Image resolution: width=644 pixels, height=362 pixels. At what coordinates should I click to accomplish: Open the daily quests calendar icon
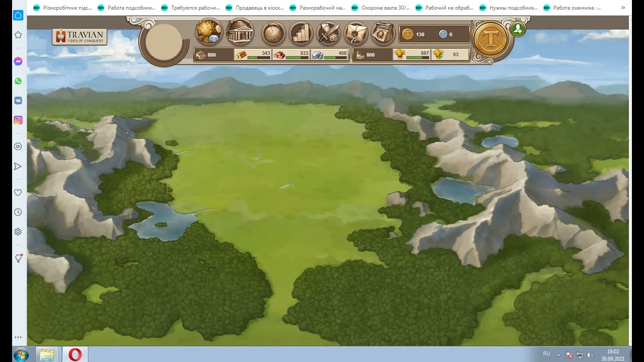383,34
